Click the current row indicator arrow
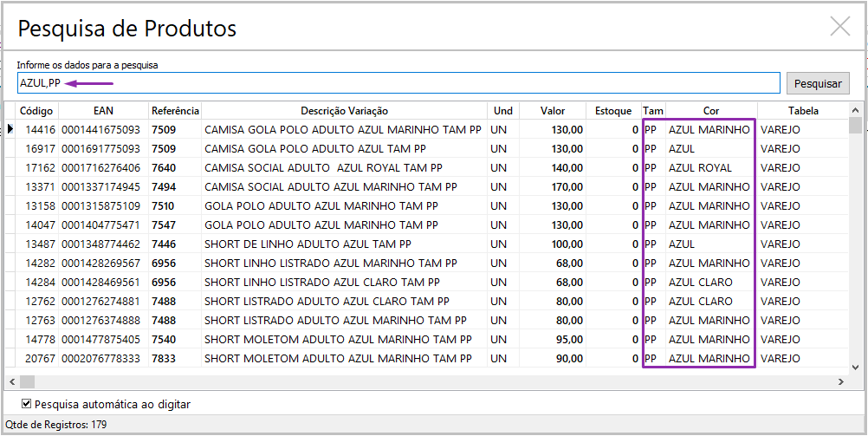This screenshot has width=868, height=436. pos(10,130)
